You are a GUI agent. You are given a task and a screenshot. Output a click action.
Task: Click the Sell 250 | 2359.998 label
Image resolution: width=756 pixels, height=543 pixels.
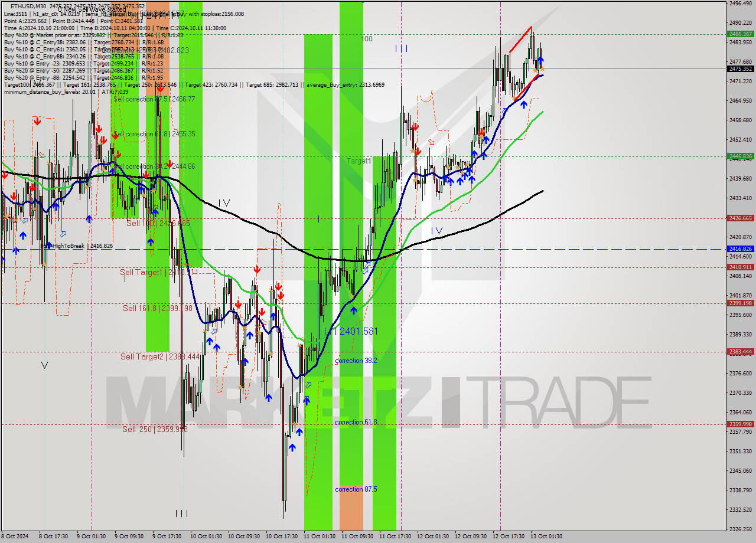point(155,429)
